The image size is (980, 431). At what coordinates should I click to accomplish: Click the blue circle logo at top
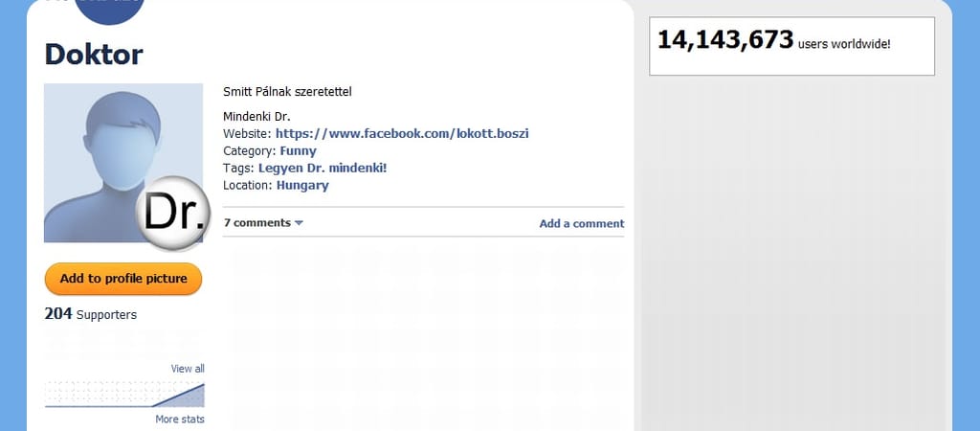pos(109,10)
